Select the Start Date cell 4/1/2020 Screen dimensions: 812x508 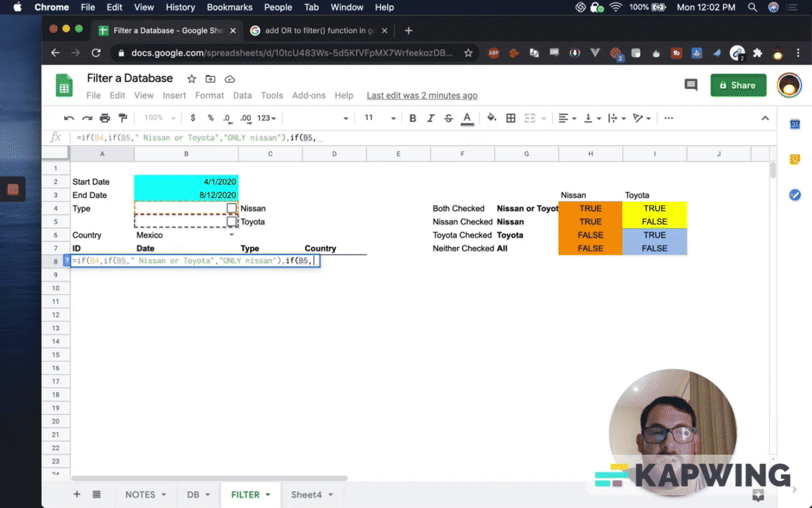pyautogui.click(x=186, y=182)
